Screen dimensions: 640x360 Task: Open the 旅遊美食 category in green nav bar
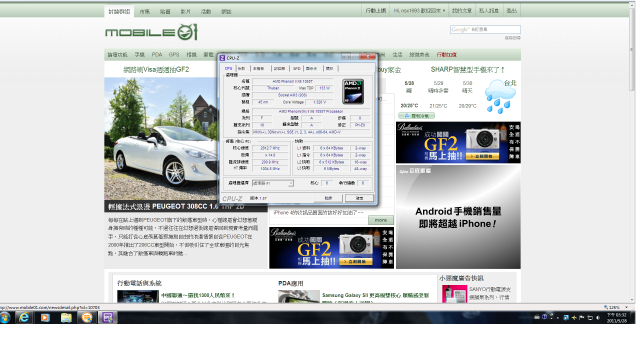419,55
